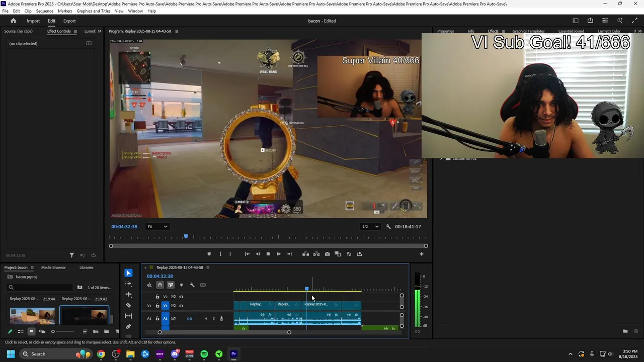The height and width of the screenshot is (362, 644).
Task: Toggle V1 track lock
Action: point(157,306)
